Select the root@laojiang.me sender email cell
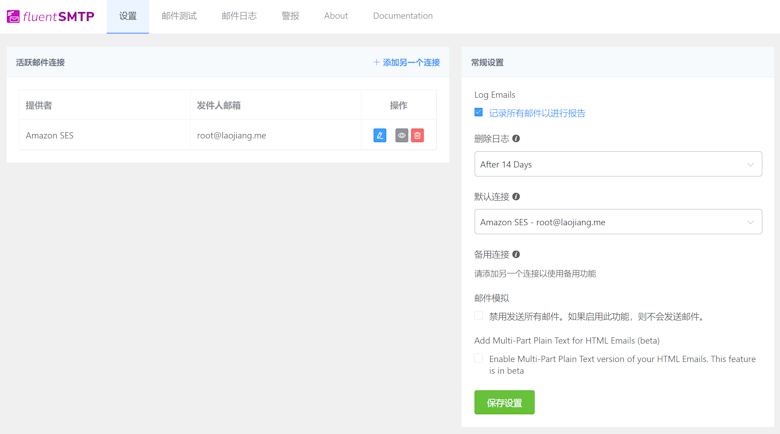This screenshot has height=434, width=780. (231, 135)
